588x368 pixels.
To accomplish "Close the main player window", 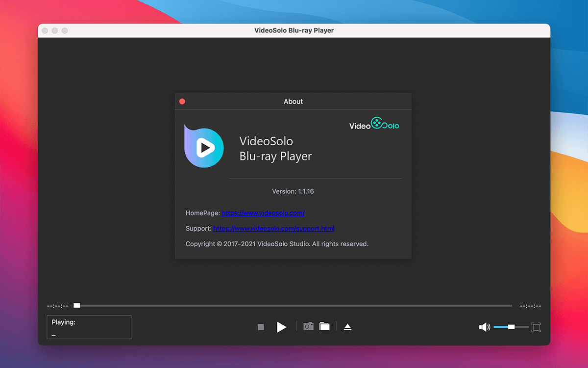I will coord(45,30).
